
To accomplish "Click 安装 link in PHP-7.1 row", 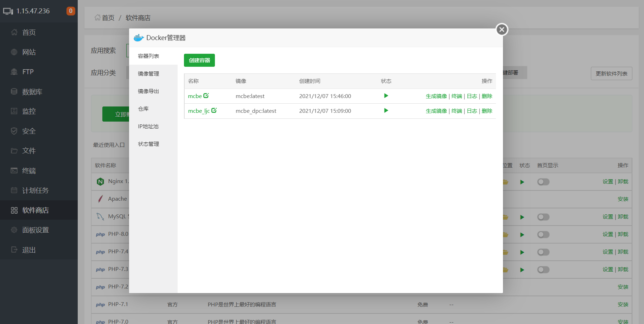I will point(623,305).
